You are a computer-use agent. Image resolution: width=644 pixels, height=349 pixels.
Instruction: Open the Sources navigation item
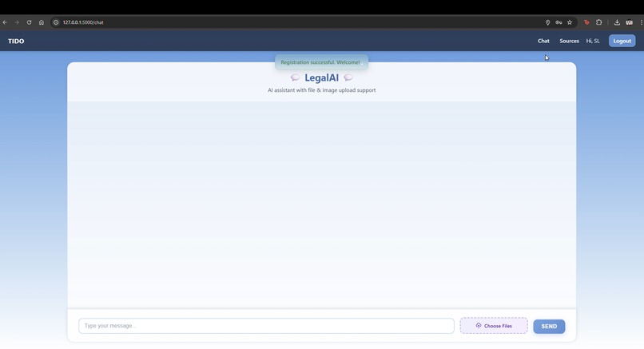click(x=569, y=41)
